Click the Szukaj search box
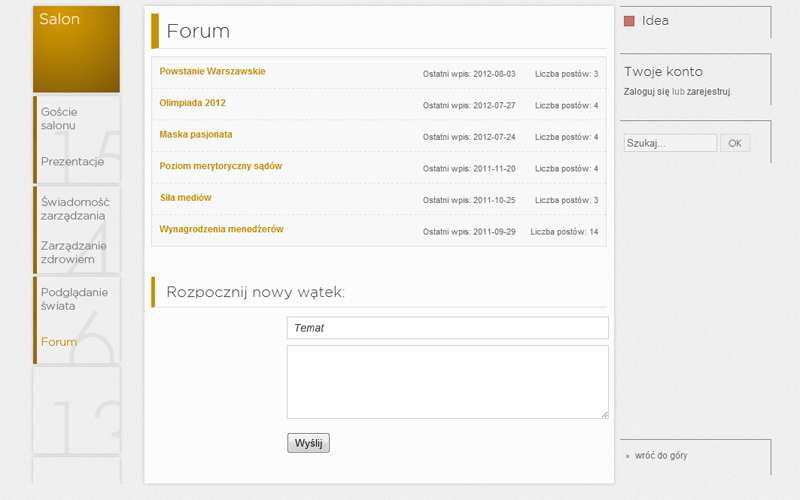800x500 pixels. coord(670,143)
